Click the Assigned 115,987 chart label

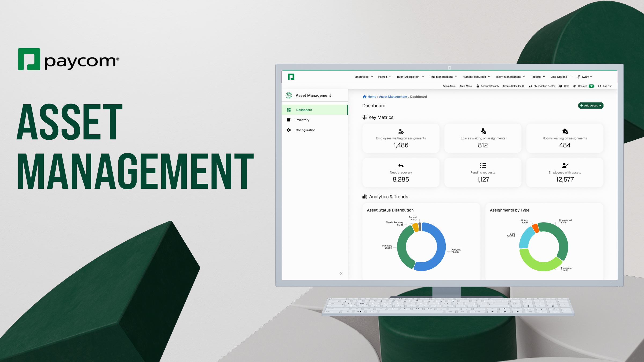point(456,251)
